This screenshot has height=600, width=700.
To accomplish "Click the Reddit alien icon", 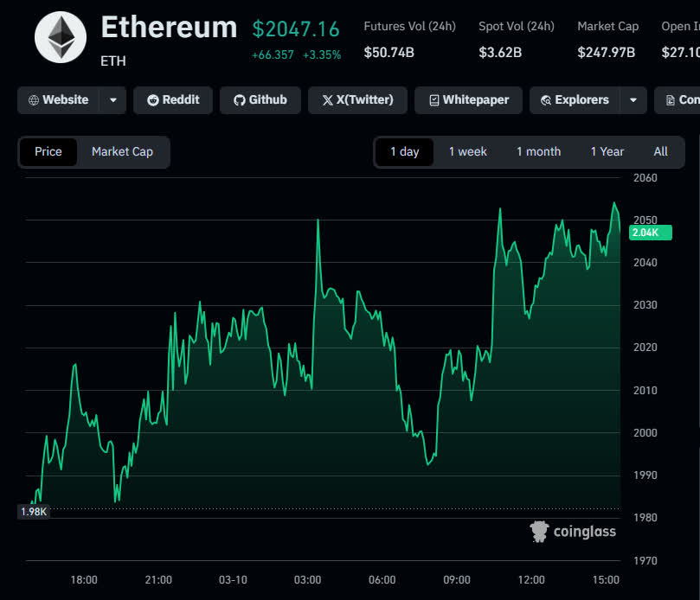I will 153,100.
